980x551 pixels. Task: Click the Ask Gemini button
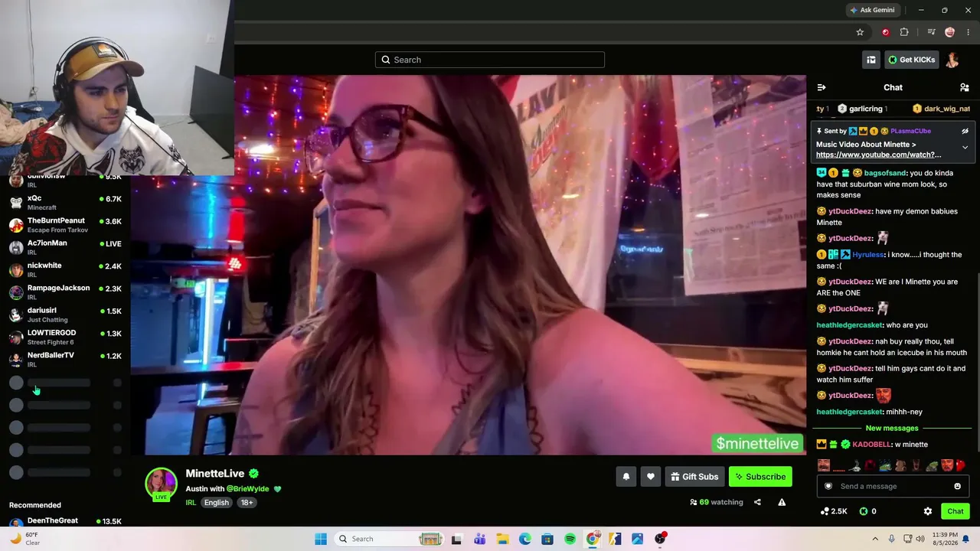coord(872,10)
